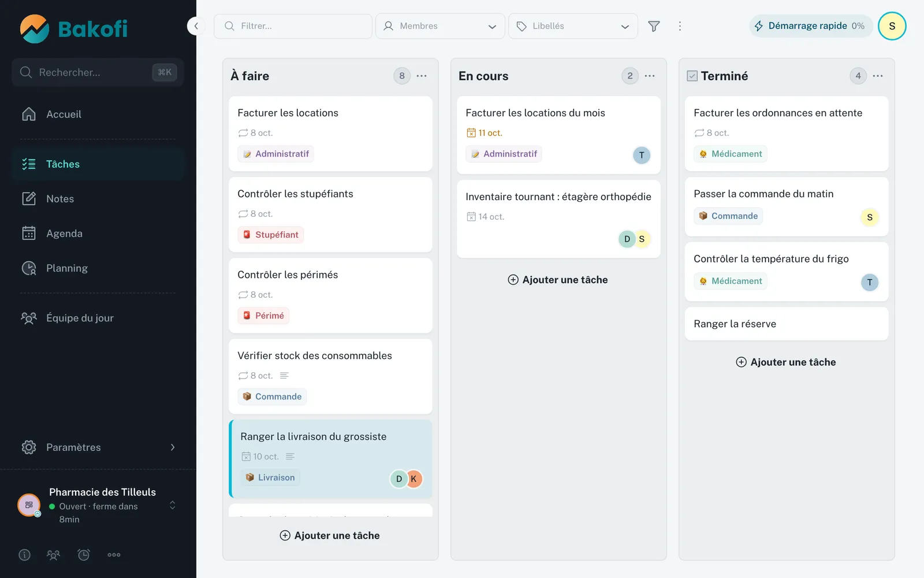Open the toolbar's vertical three-dot menu
Viewport: 924px width, 578px height.
pos(680,26)
